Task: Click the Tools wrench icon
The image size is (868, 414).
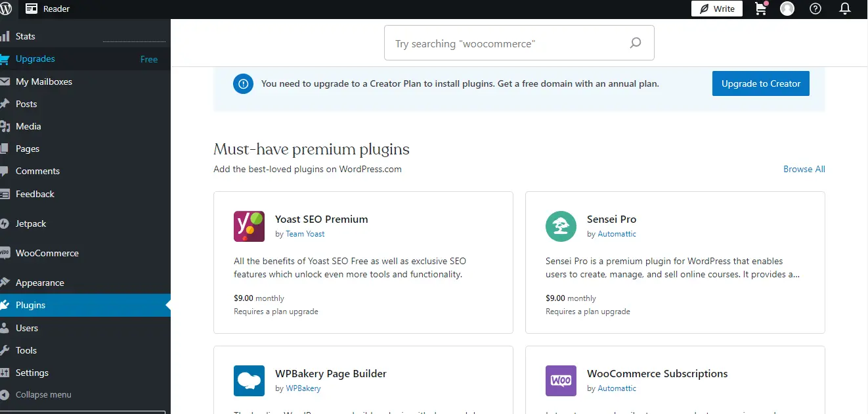Action: [x=4, y=350]
